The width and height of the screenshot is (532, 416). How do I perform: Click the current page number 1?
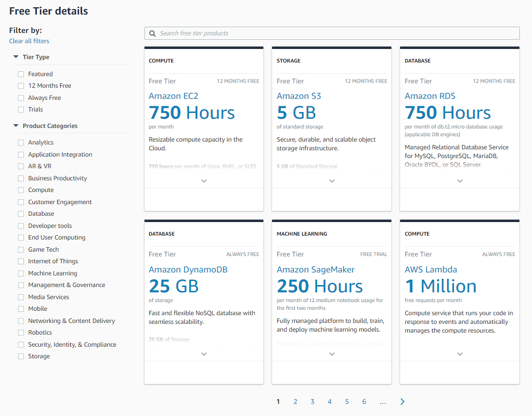pos(278,402)
